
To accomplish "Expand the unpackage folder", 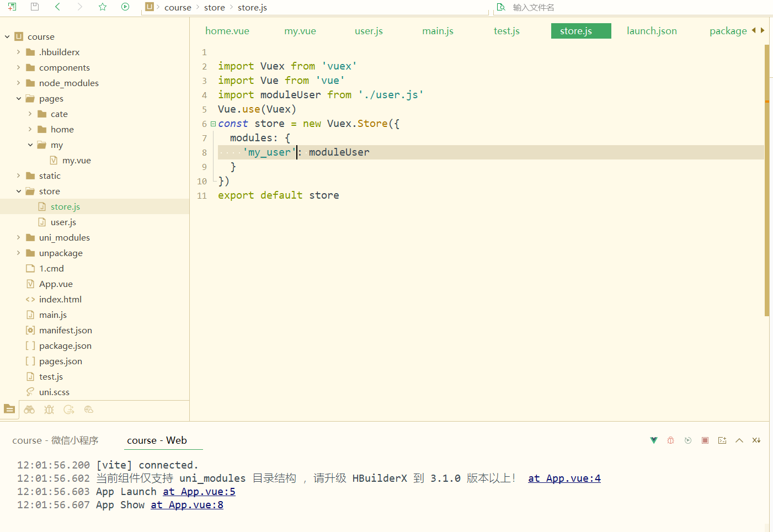I will (x=18, y=253).
